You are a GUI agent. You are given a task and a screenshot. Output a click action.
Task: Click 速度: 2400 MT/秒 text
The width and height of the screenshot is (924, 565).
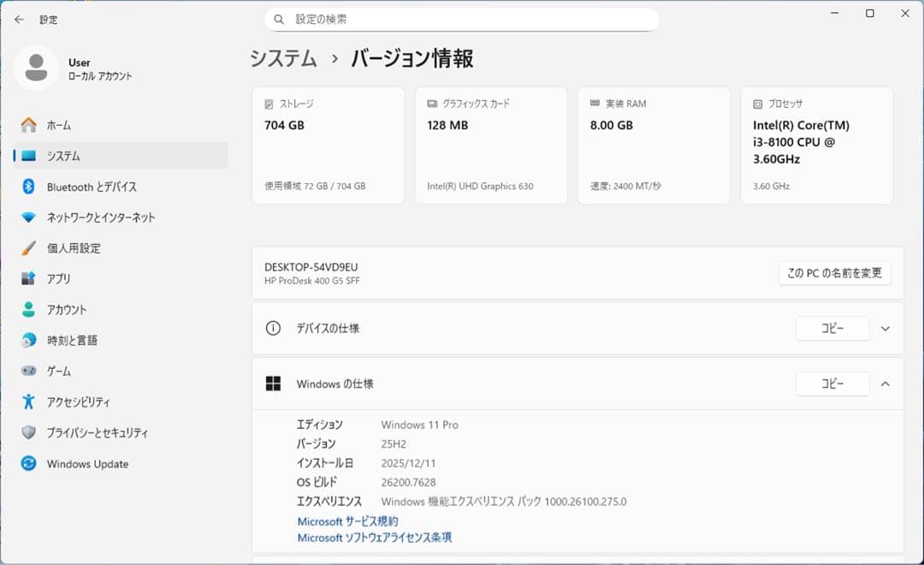pyautogui.click(x=625, y=186)
